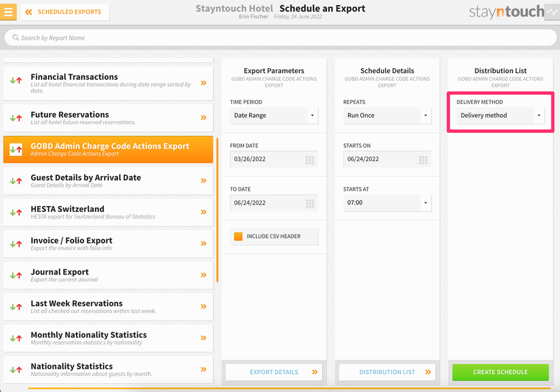560x392 pixels.
Task: Open chevron for Invoice / Folio Export row
Action: pyautogui.click(x=203, y=243)
